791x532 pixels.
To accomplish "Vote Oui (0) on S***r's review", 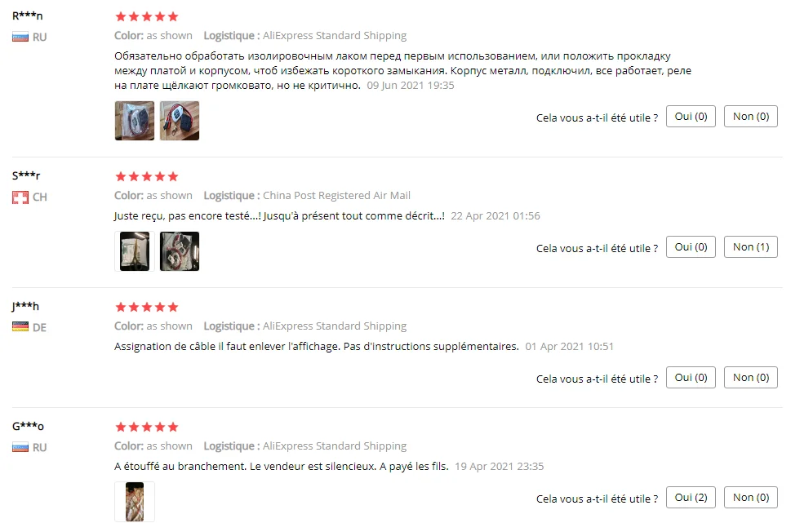I will coord(691,247).
